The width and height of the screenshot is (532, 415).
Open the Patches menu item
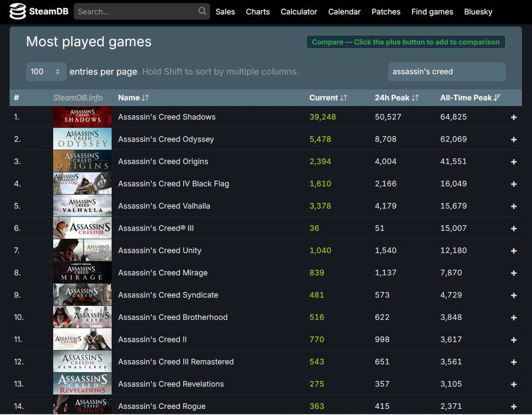tap(386, 12)
